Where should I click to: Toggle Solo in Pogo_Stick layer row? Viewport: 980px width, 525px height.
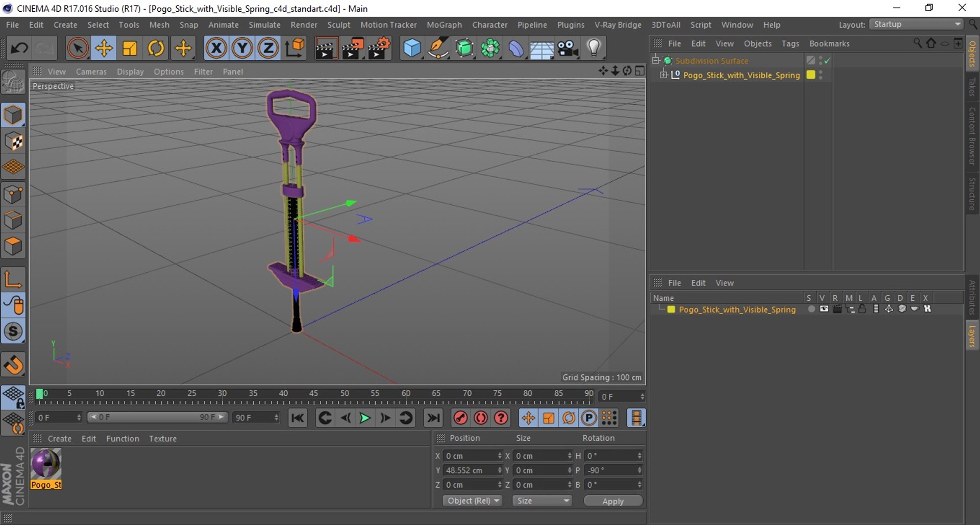tap(811, 309)
